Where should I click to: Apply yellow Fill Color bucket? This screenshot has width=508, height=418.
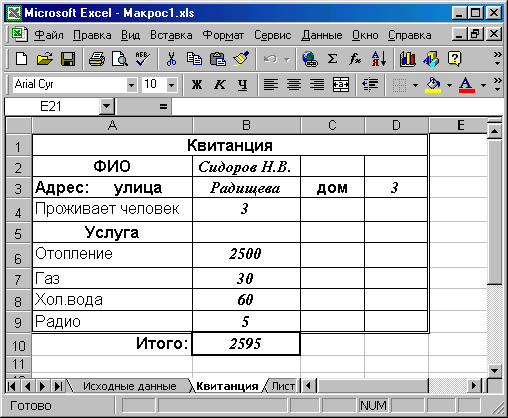pos(433,85)
